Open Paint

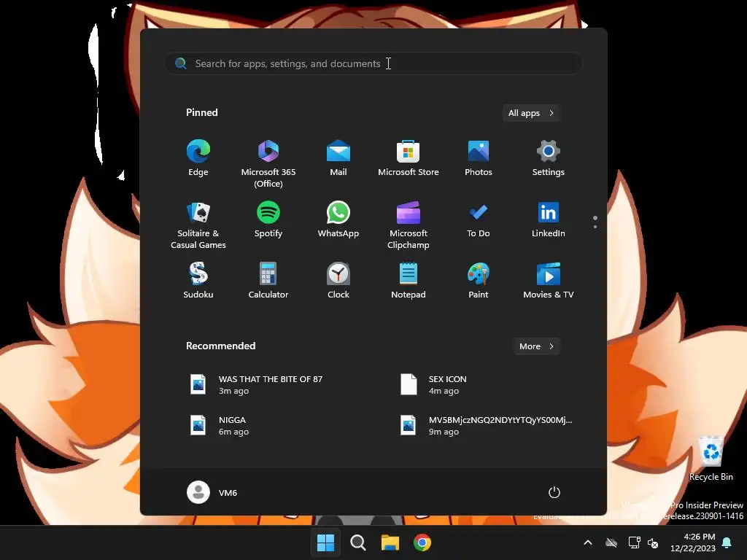point(479,281)
